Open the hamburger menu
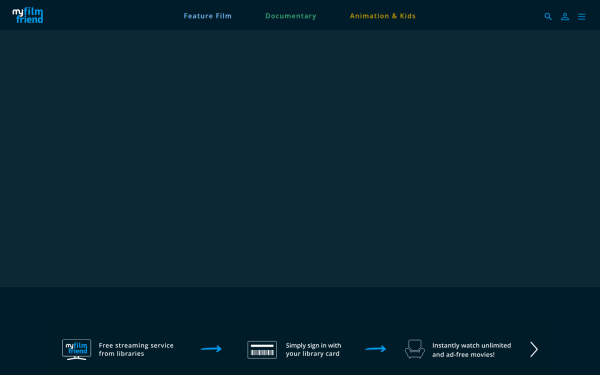Viewport: 600px width, 375px height. point(582,16)
